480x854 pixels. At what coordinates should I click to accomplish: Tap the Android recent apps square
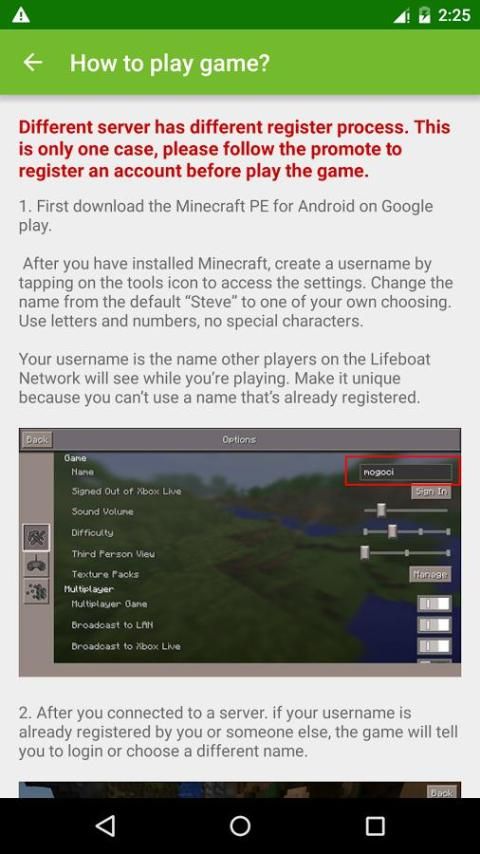pos(374,826)
